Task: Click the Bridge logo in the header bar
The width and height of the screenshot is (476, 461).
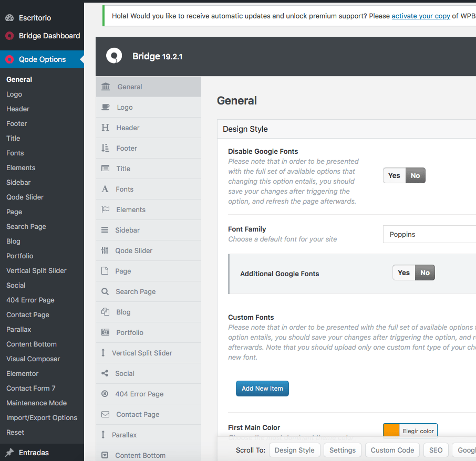Action: tap(114, 56)
